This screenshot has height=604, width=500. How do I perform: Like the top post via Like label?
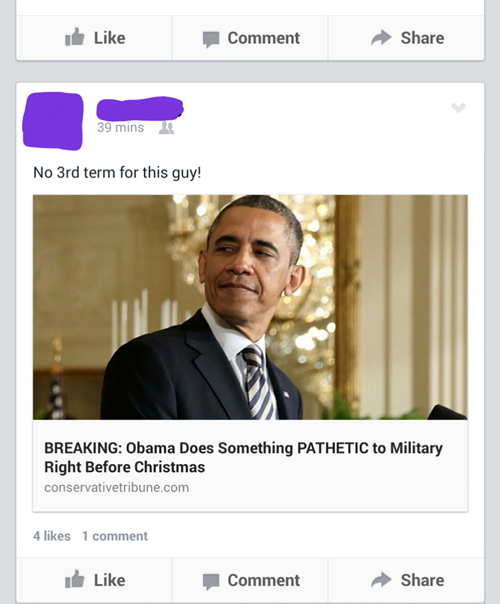pos(110,38)
